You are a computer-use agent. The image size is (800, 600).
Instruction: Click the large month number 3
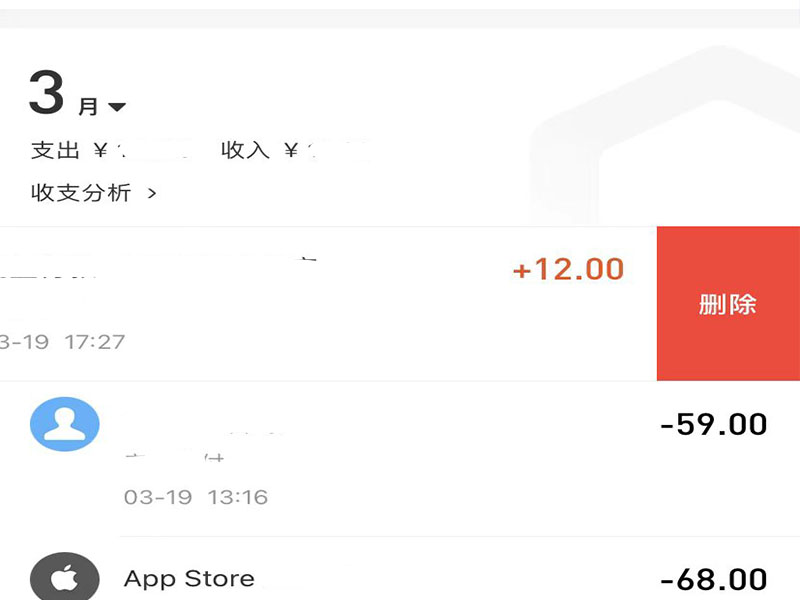coord(47,94)
